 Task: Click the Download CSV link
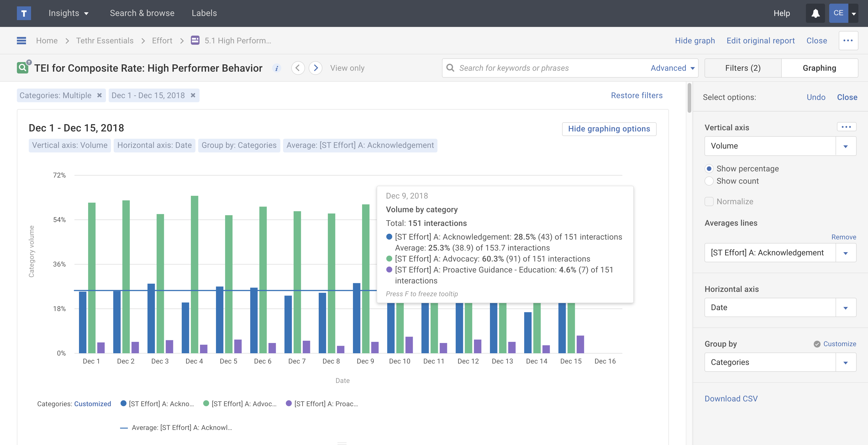click(731, 398)
